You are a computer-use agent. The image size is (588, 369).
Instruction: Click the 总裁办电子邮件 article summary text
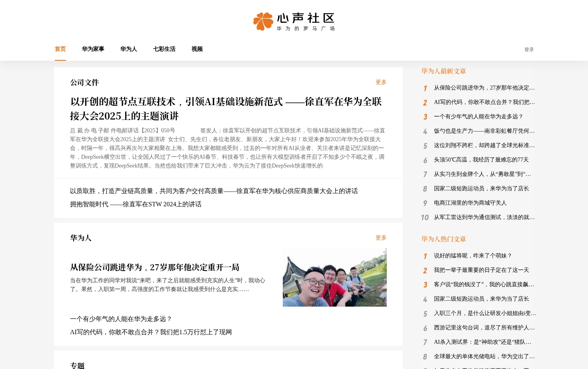click(228, 148)
